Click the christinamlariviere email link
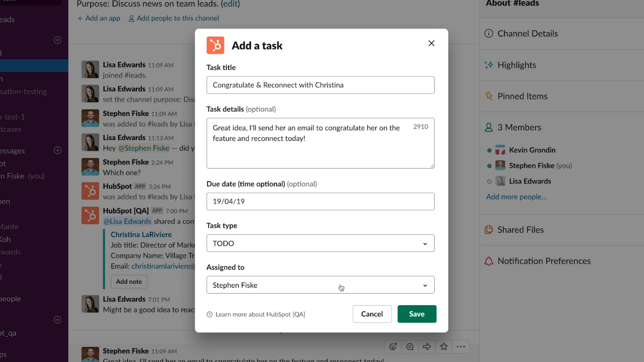 click(x=163, y=266)
